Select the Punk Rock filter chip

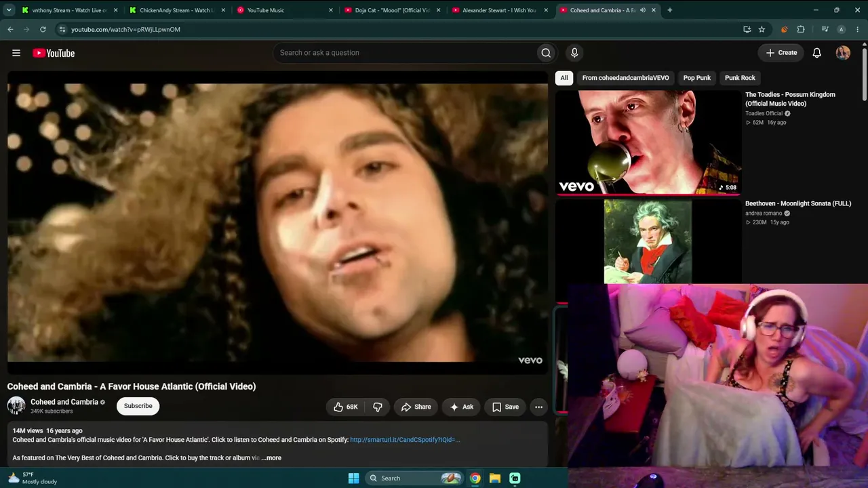click(740, 78)
